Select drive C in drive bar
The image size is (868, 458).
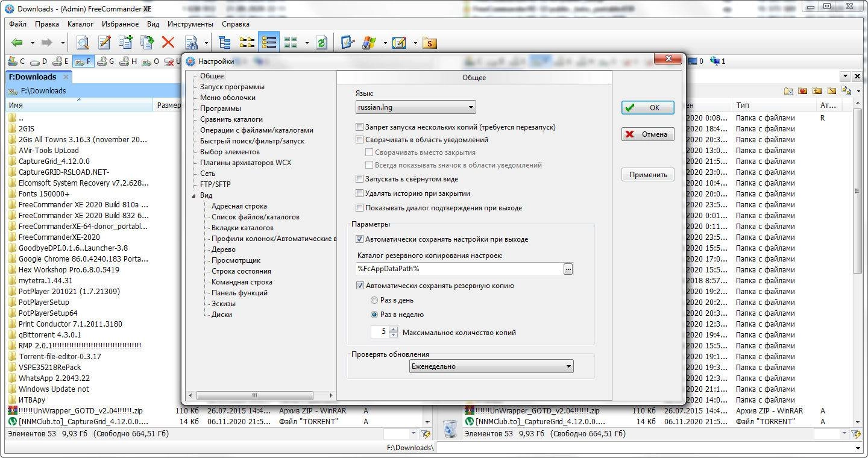click(17, 61)
